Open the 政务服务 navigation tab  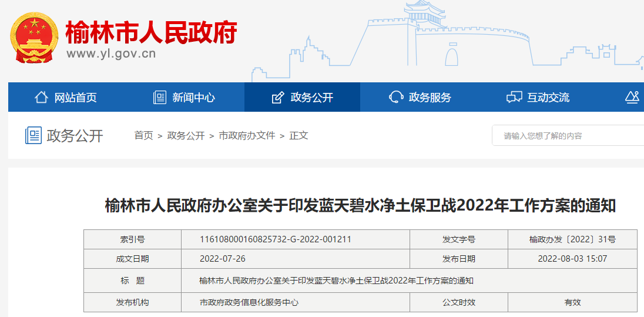click(420, 97)
